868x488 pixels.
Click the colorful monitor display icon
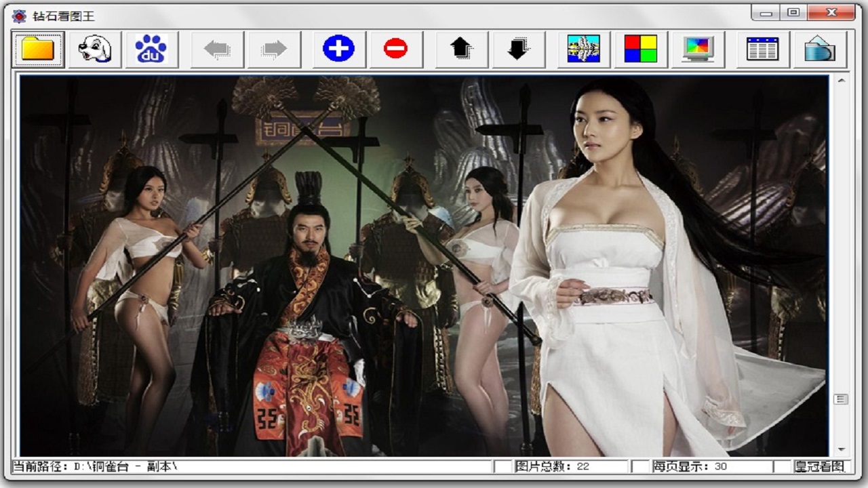(x=698, y=49)
